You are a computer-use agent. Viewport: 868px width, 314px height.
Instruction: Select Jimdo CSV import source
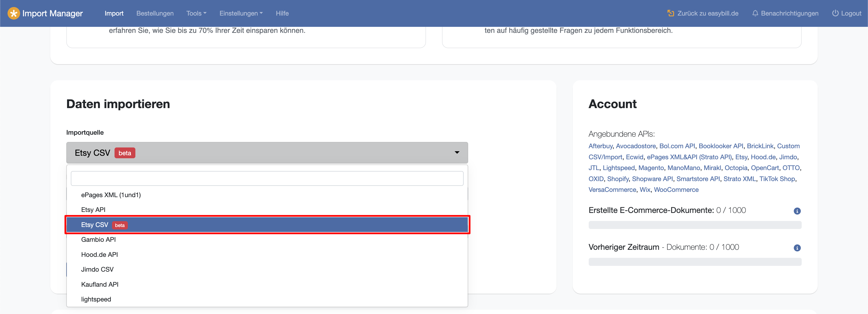pyautogui.click(x=267, y=270)
